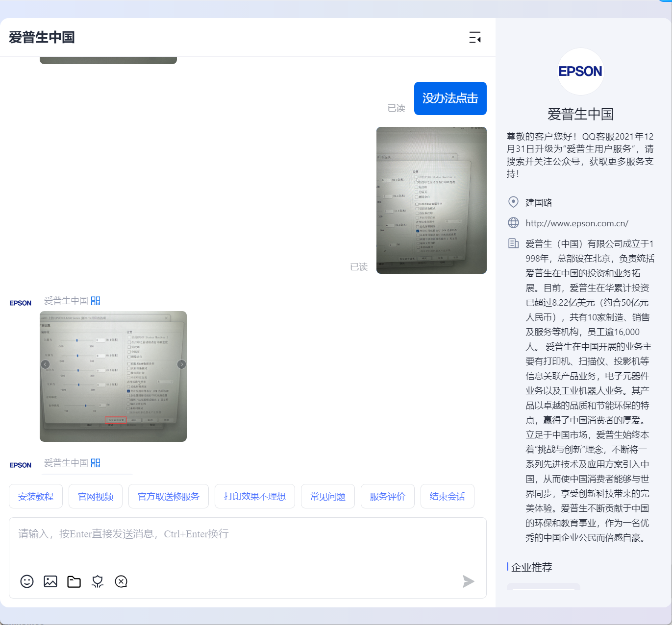Click the QR icon beside the last 爱普生中国 sender name
Viewport: 672px width, 625px height.
click(96, 463)
